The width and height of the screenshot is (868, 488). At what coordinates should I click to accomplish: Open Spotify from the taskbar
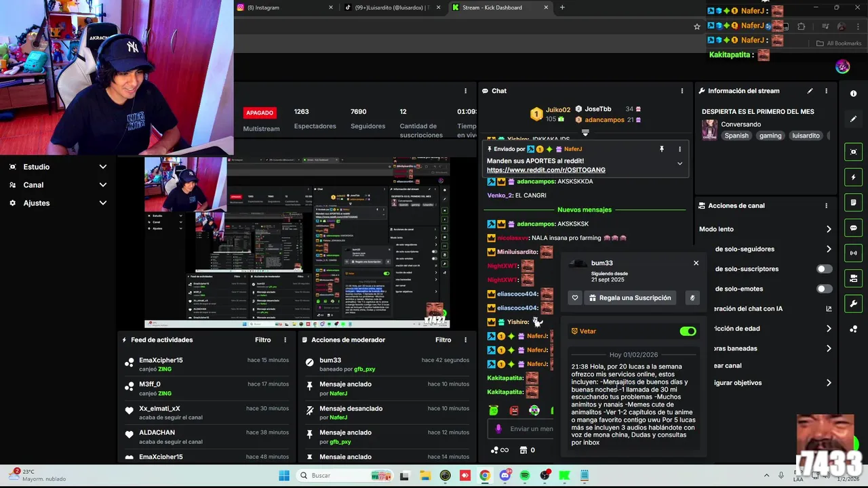tap(525, 476)
